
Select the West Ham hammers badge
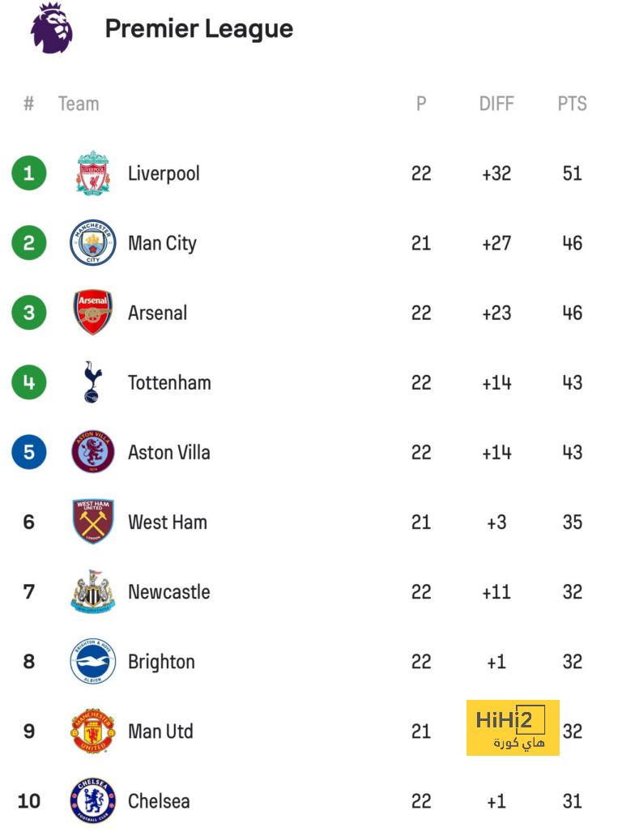click(x=92, y=522)
